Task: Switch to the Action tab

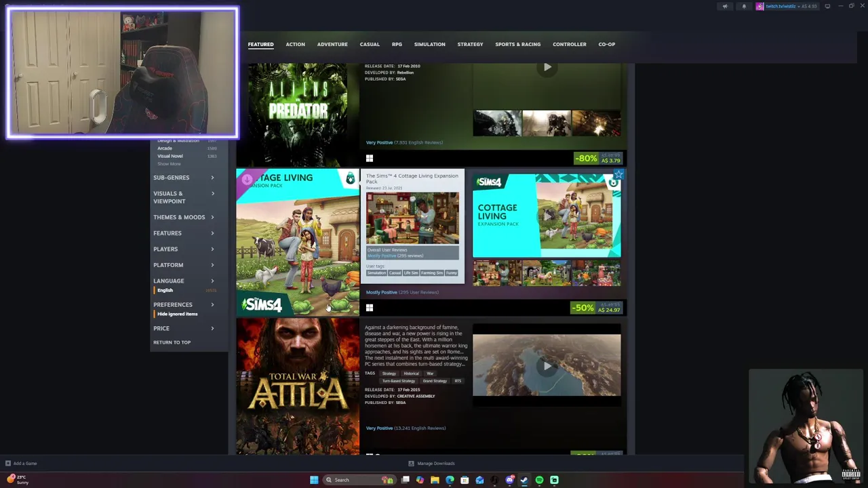Action: (x=295, y=44)
